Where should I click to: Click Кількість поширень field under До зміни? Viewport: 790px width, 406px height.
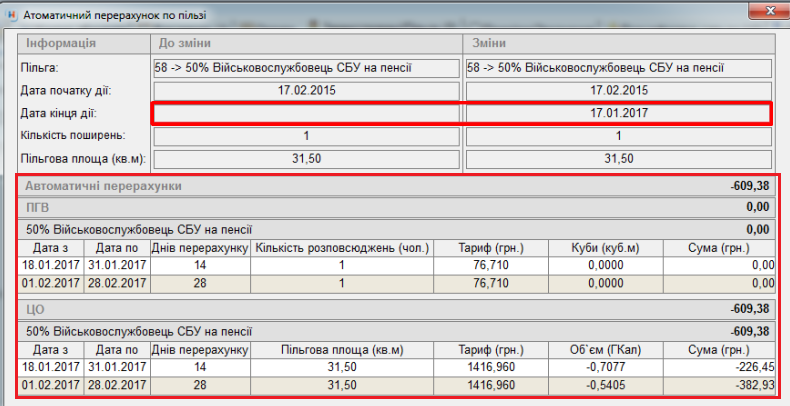click(306, 136)
